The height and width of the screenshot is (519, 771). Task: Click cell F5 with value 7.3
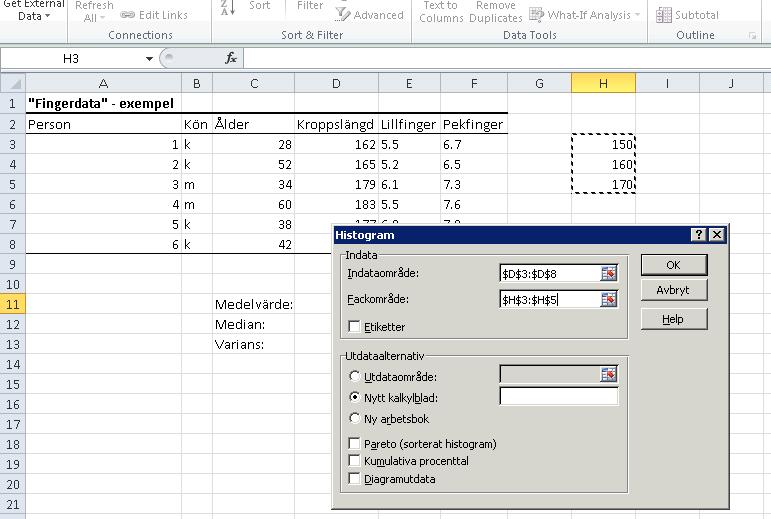point(474,185)
